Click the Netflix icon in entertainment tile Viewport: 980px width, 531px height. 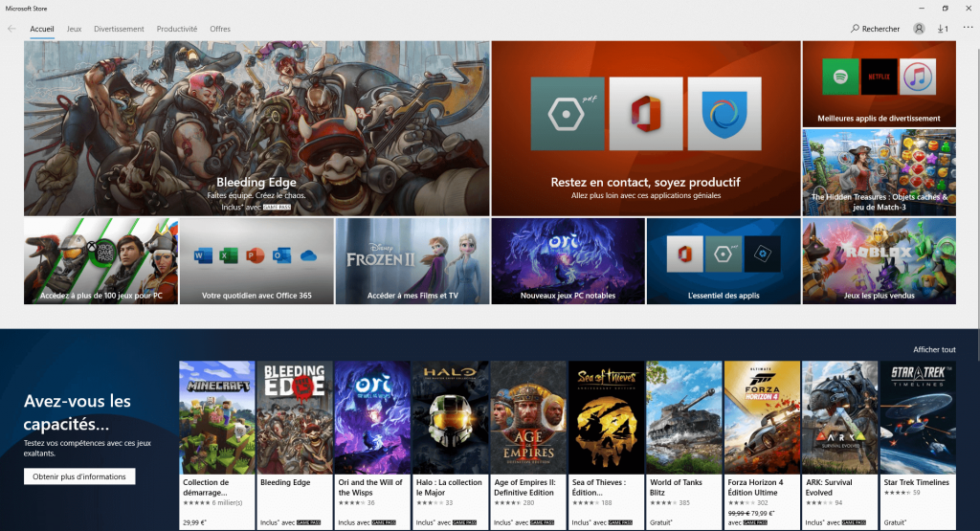(x=879, y=76)
